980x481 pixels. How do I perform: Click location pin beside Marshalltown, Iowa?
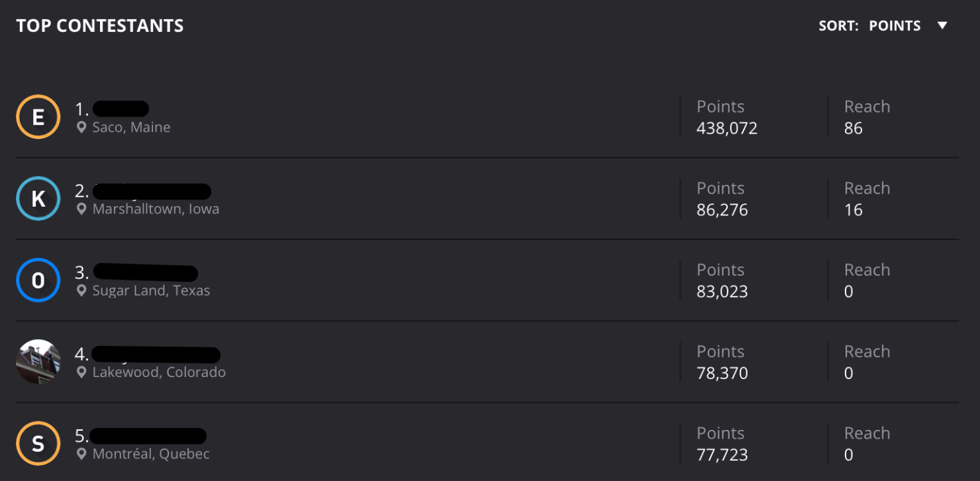pos(81,209)
